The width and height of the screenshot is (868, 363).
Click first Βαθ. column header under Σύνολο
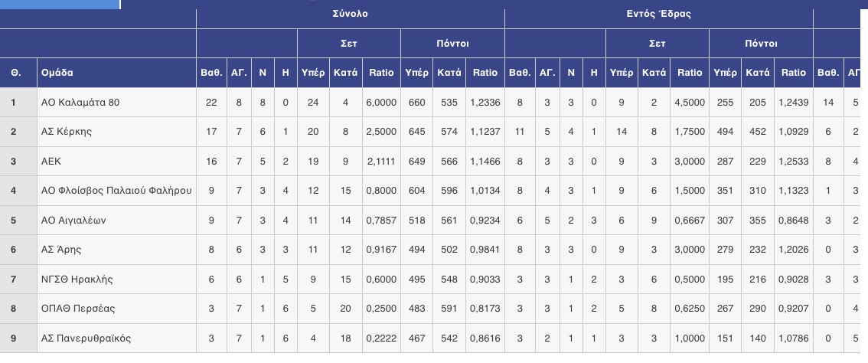(211, 73)
